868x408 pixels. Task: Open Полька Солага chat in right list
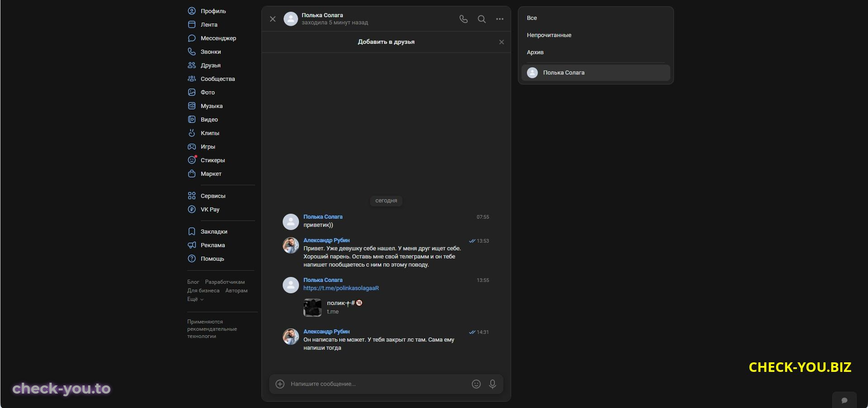pyautogui.click(x=596, y=73)
